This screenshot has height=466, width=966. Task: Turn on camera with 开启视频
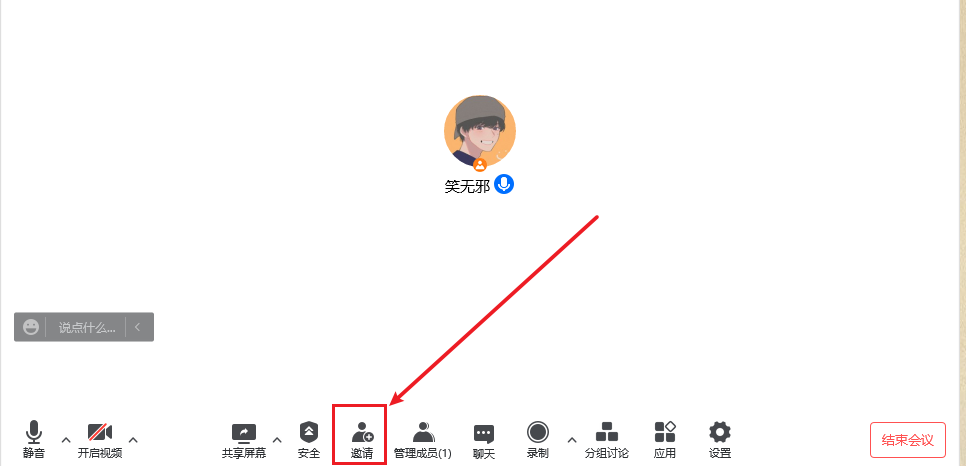click(100, 439)
